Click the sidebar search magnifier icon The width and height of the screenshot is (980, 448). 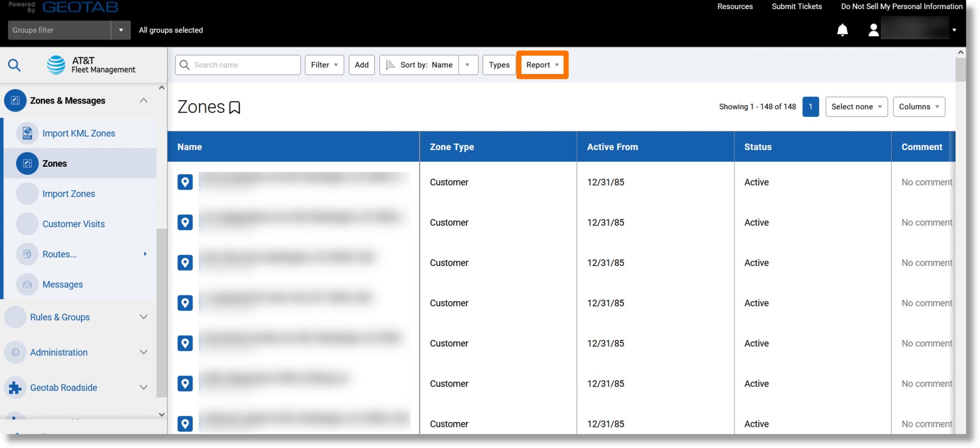(x=14, y=65)
